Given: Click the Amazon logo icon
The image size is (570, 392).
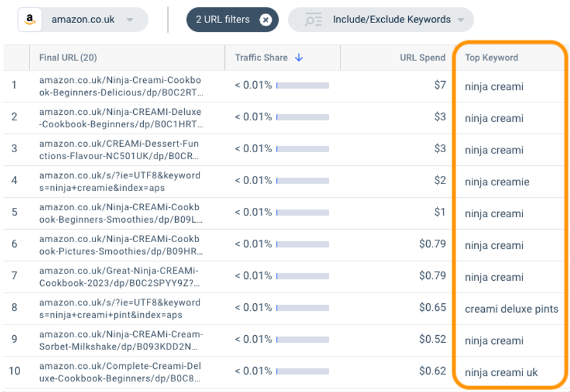Looking at the screenshot, I should (x=30, y=20).
